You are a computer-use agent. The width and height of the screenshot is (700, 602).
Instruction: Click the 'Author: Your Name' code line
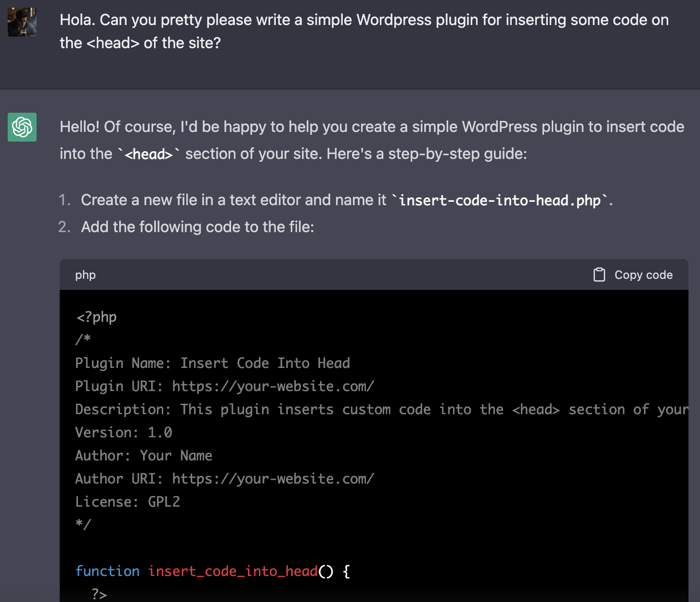144,456
